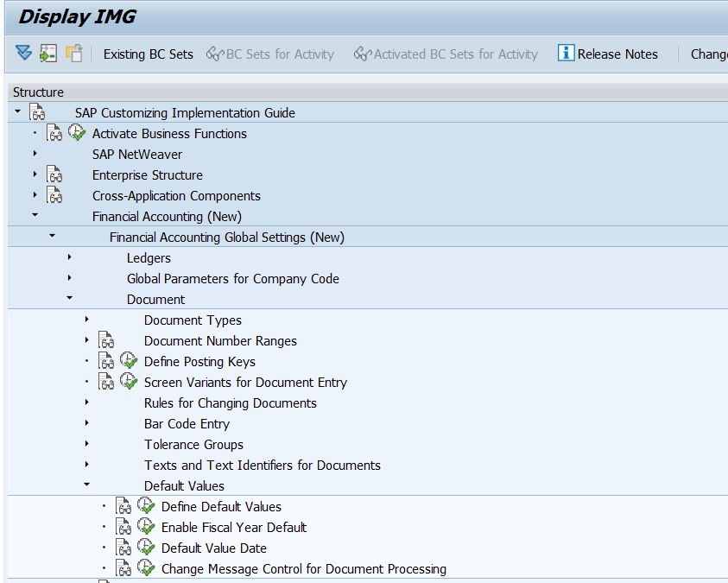
Task: Expand Rules for Changing Documents node
Action: coord(87,402)
